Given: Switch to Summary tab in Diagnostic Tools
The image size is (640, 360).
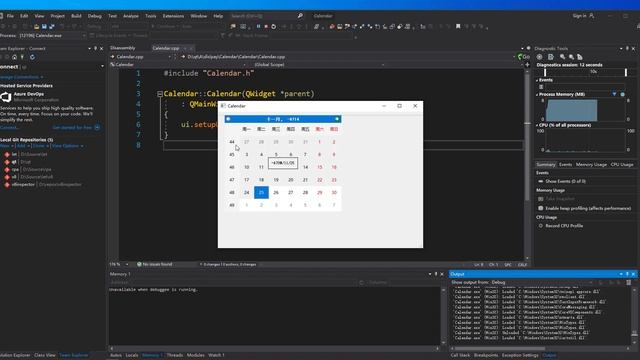Looking at the screenshot, I should 546,164.
